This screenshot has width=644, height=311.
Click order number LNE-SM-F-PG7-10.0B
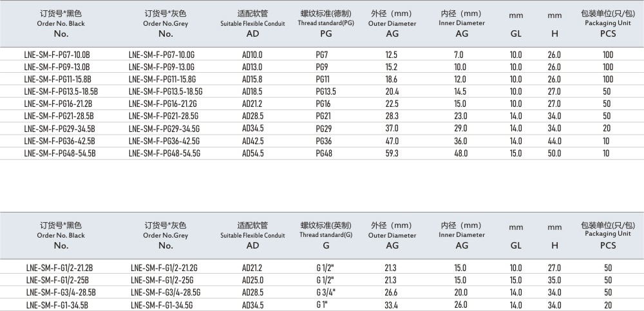click(55, 55)
